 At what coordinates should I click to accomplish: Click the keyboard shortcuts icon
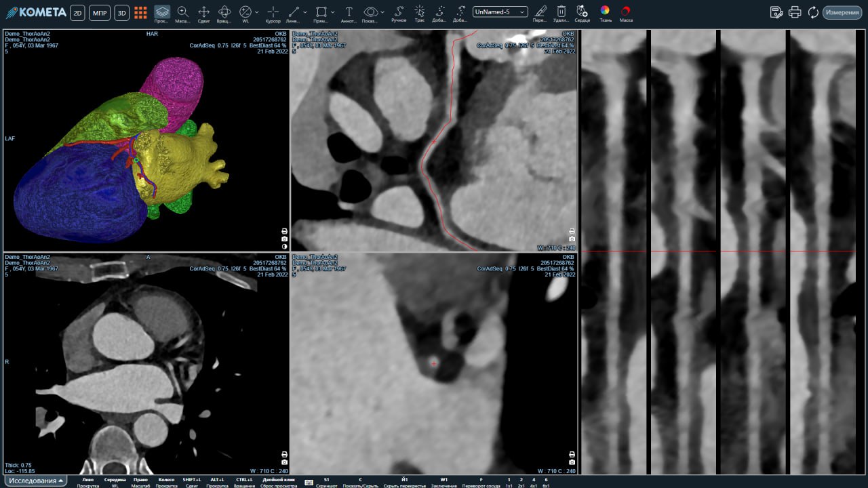[x=309, y=482]
